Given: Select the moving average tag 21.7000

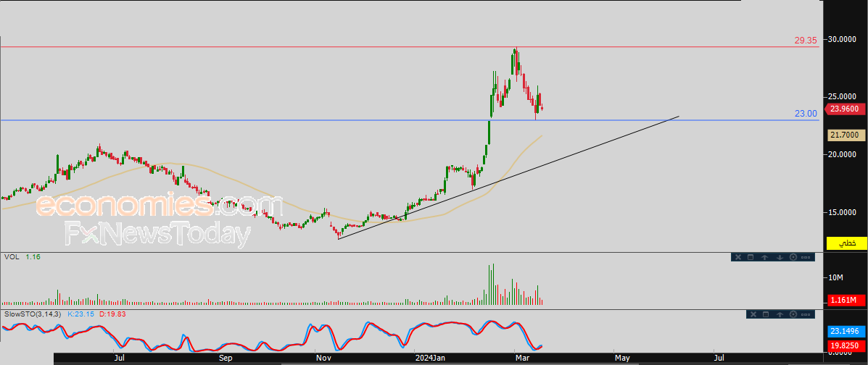Looking at the screenshot, I should 846,135.
